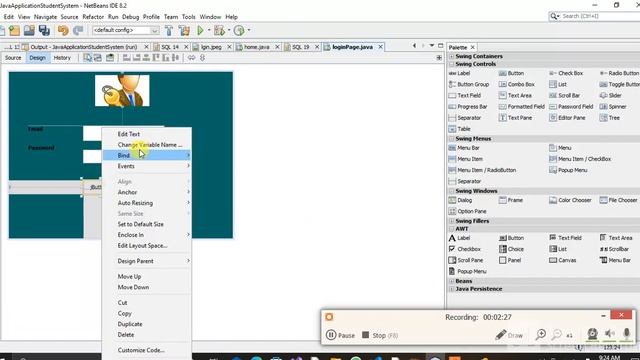Switch to the History view
This screenshot has width=640, height=360.
coord(62,58)
